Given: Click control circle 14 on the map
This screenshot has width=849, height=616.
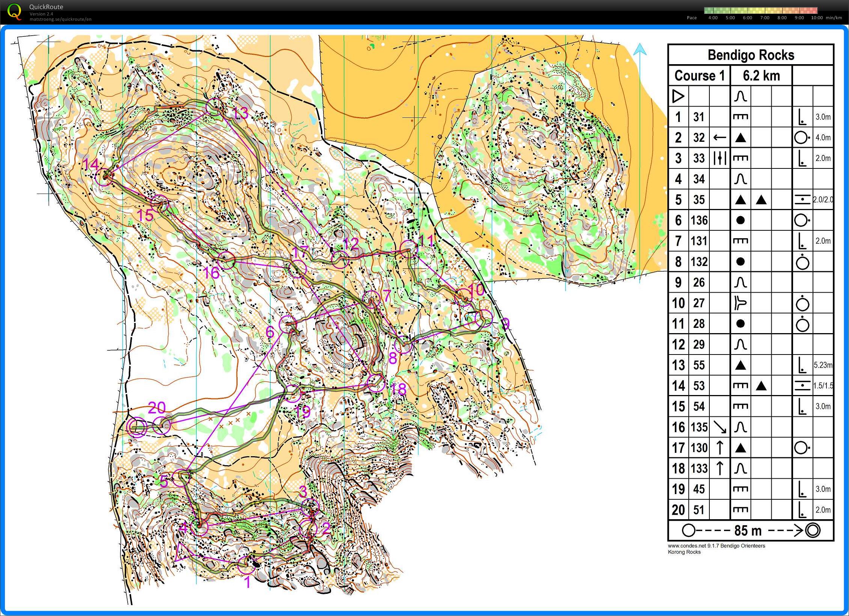Looking at the screenshot, I should point(104,177).
